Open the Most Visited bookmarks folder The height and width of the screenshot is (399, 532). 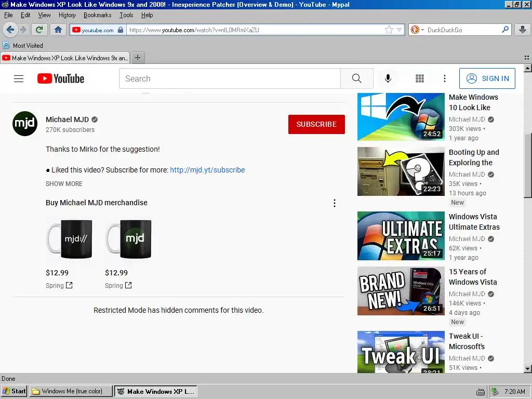coord(23,46)
